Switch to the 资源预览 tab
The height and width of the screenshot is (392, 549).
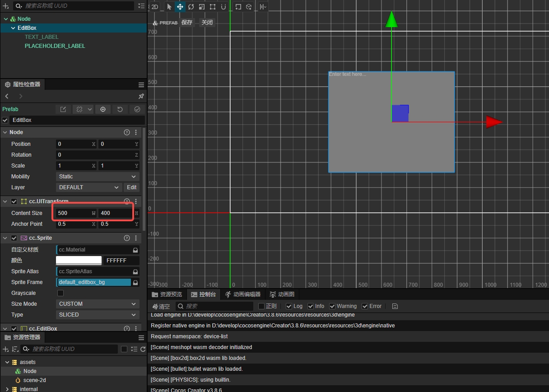click(x=167, y=294)
